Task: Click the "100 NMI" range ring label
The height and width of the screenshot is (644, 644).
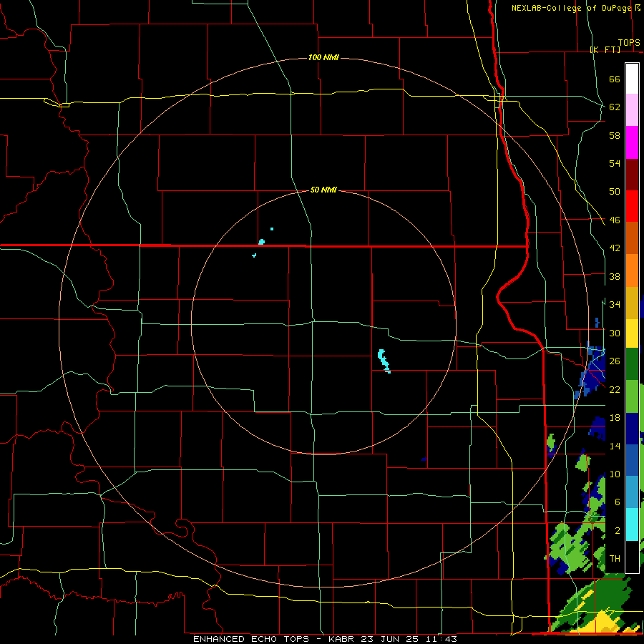Action: pyautogui.click(x=323, y=57)
